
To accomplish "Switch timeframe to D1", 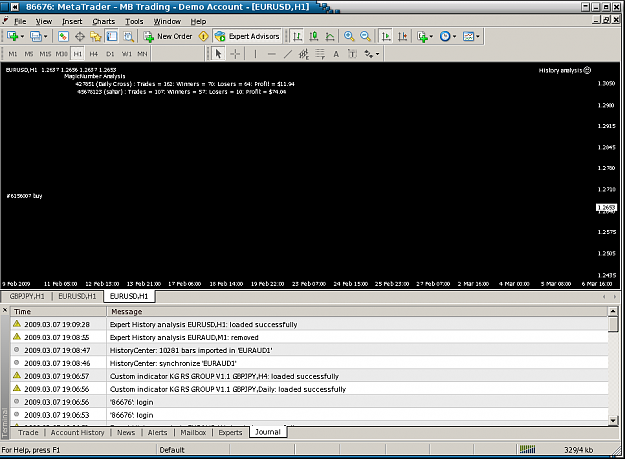I will point(110,54).
